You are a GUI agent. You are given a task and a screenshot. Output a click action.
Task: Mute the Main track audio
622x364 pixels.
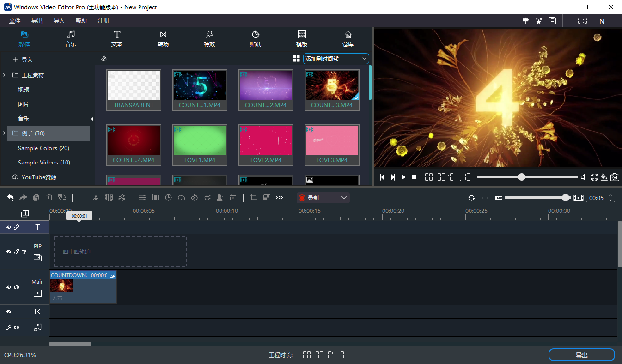(17, 287)
